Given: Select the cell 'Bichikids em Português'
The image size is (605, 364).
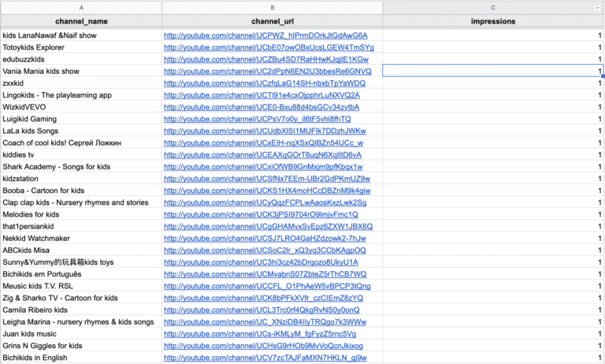Looking at the screenshot, I should 81,275.
